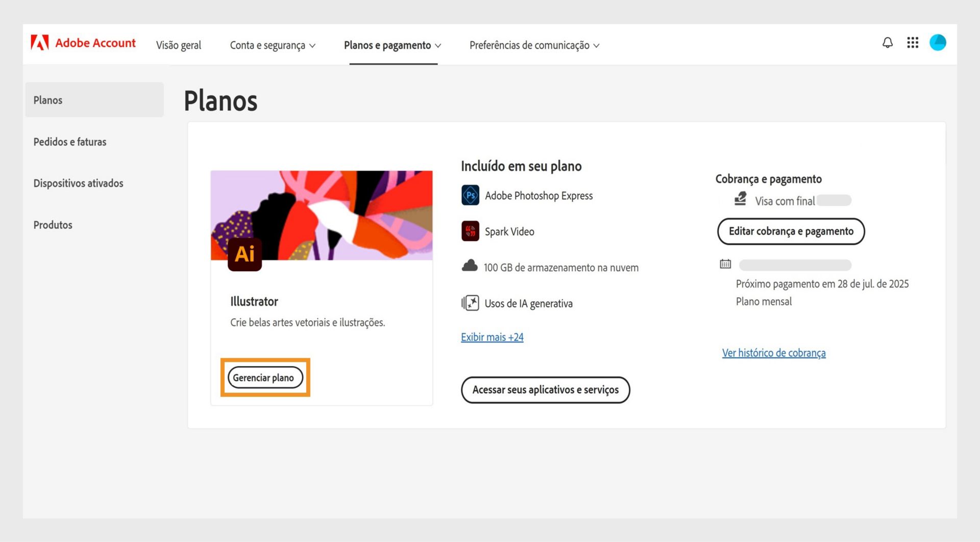Open Dispositivos ativados
This screenshot has width=980, height=542.
[78, 183]
